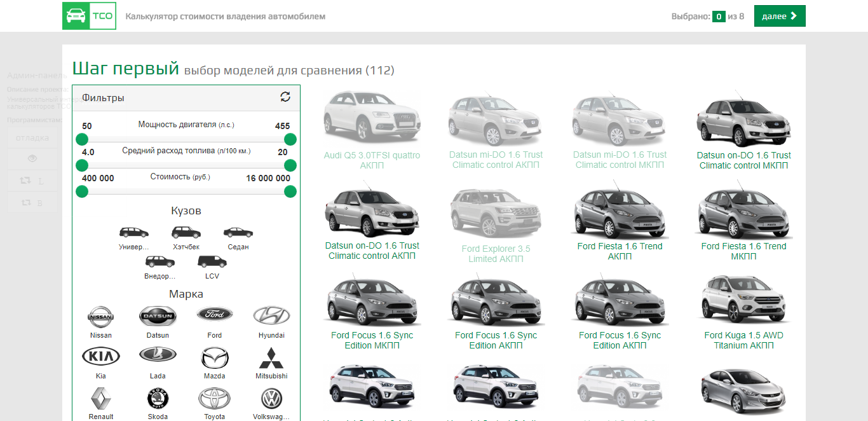Pick the Kia brand logo
Image resolution: width=868 pixels, height=421 pixels.
101,356
